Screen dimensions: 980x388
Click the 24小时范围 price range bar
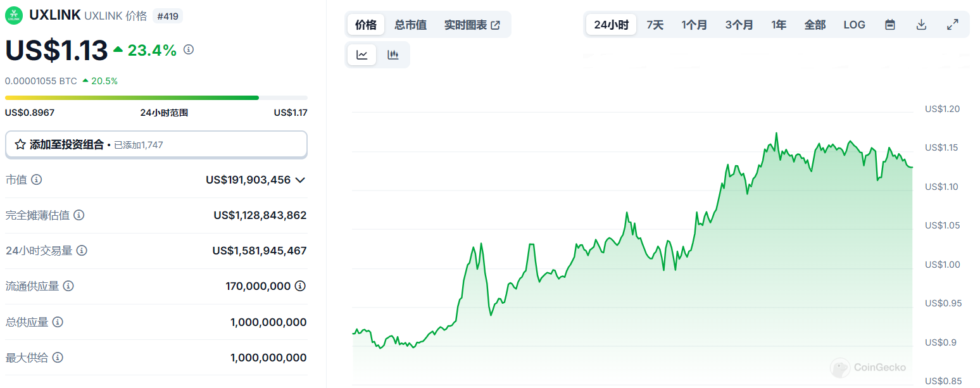[x=156, y=97]
